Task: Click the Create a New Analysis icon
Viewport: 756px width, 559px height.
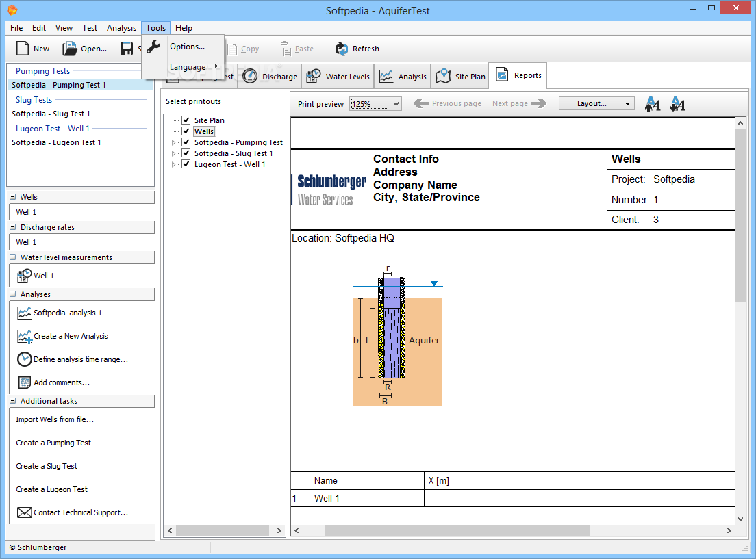Action: click(x=25, y=337)
